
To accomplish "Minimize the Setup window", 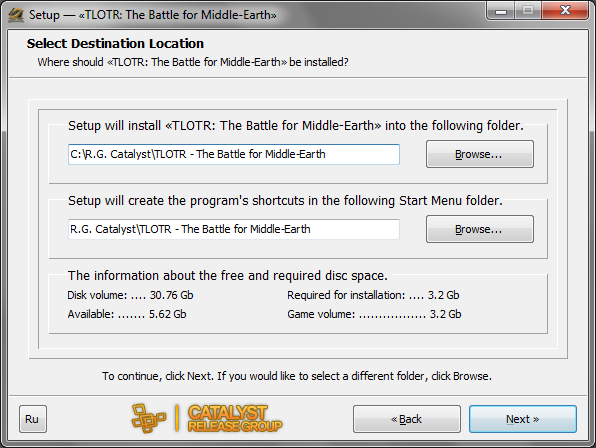I will click(x=501, y=11).
